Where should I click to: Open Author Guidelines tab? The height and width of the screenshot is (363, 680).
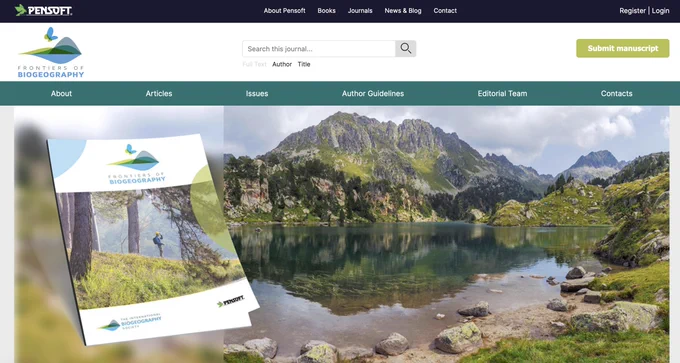tap(373, 93)
